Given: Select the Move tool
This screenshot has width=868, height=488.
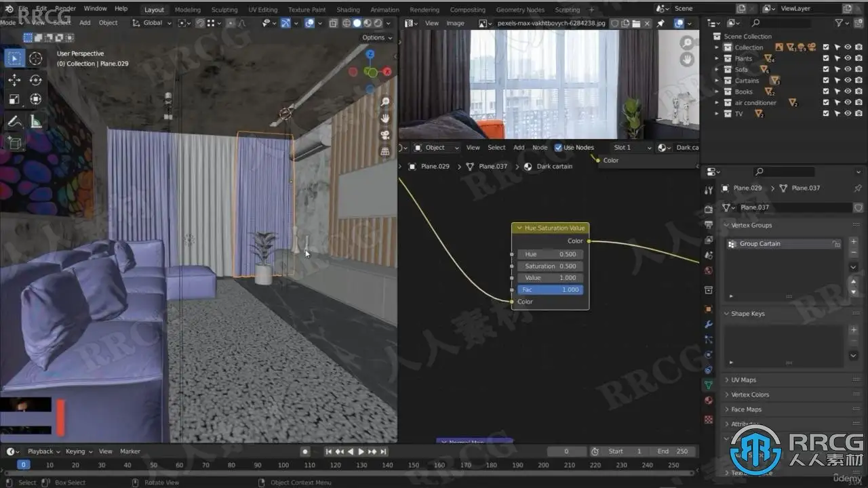Looking at the screenshot, I should click(x=14, y=80).
